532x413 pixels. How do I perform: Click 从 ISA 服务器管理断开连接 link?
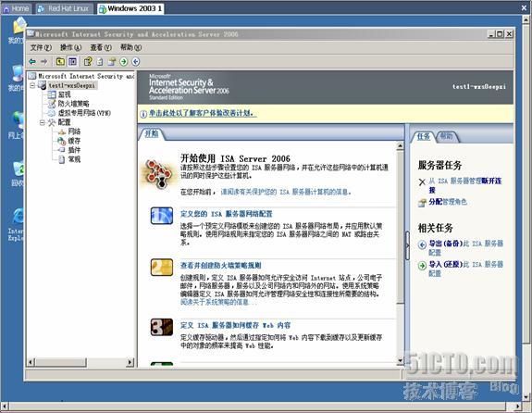(x=465, y=185)
